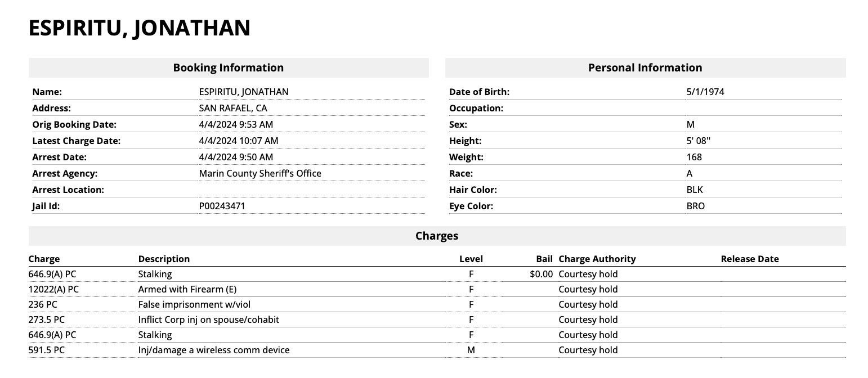Select the $0.00 bail amount

(541, 274)
